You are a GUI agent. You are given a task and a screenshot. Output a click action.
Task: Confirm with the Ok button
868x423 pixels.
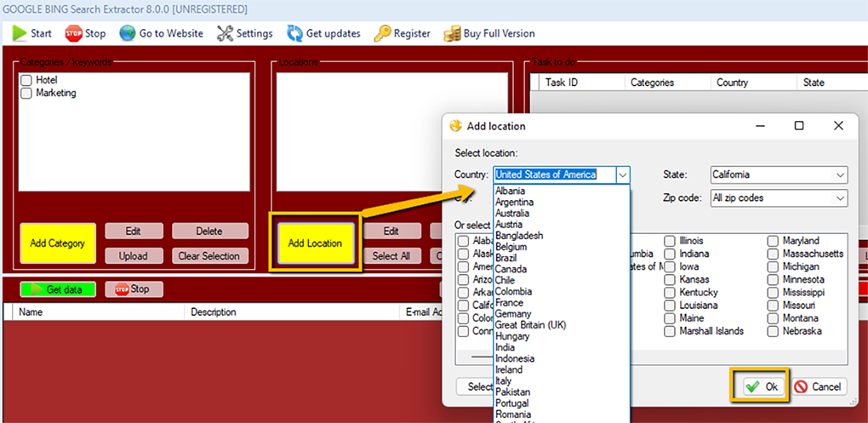[762, 386]
